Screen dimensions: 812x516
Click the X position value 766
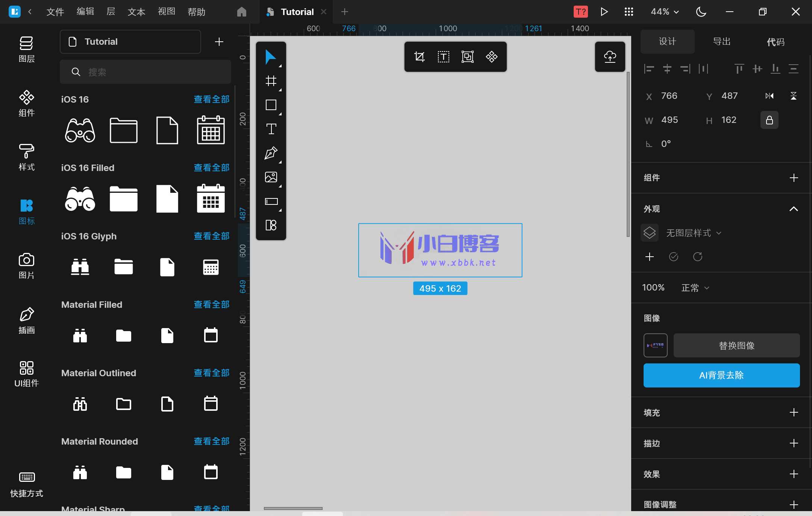tap(670, 96)
